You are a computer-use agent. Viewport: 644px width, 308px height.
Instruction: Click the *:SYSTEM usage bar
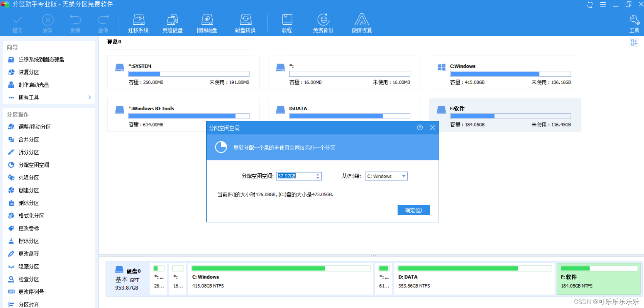[189, 74]
